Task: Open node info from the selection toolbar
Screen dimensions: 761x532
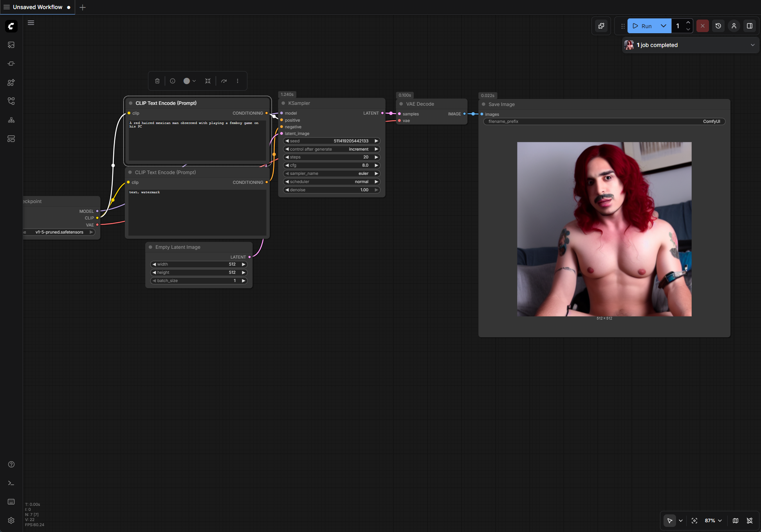Action: tap(173, 81)
